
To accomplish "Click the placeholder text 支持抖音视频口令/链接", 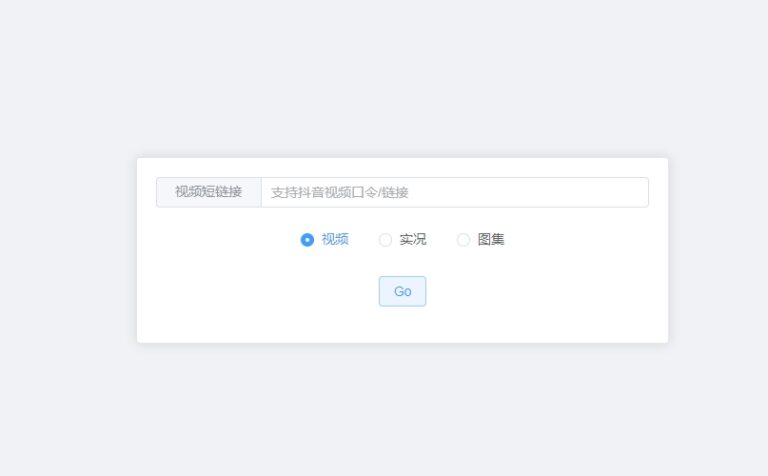I will tap(340, 192).
